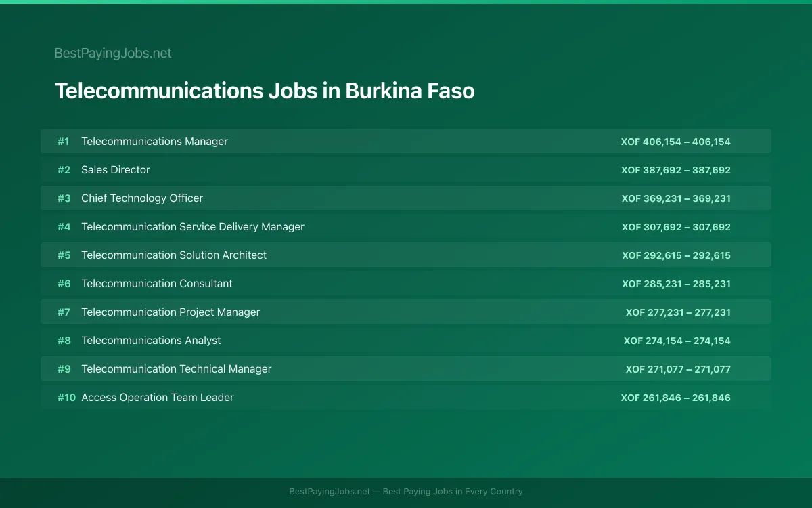Click the #2 rank number
The width and height of the screenshot is (812, 508).
64,170
